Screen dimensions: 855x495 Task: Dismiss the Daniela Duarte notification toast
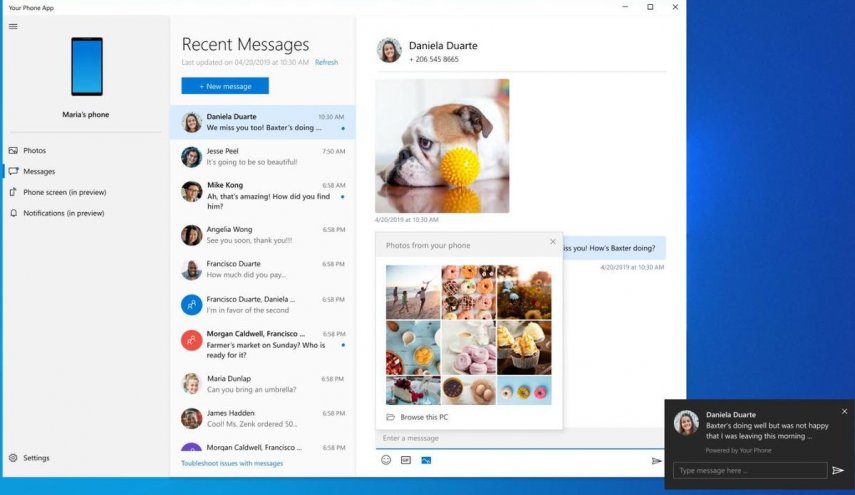coord(845,412)
